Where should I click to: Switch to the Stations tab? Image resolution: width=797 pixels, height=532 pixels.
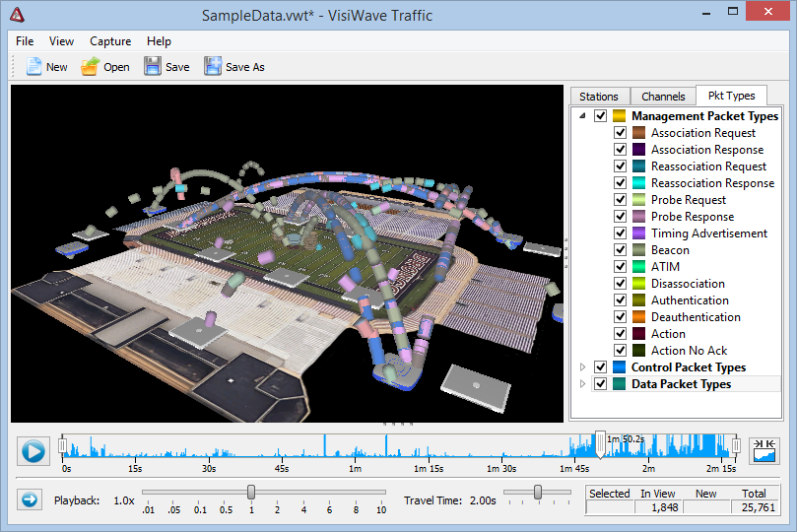(x=599, y=96)
